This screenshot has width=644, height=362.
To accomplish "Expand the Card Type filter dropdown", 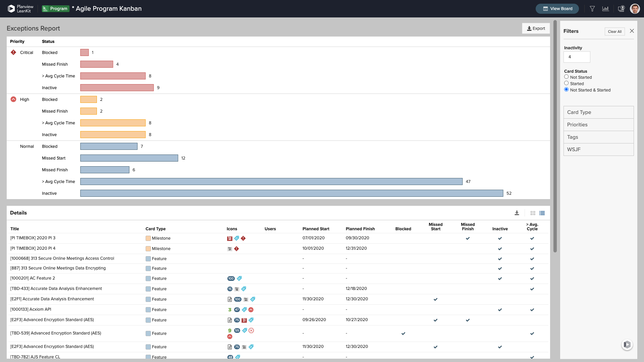I will pyautogui.click(x=598, y=112).
